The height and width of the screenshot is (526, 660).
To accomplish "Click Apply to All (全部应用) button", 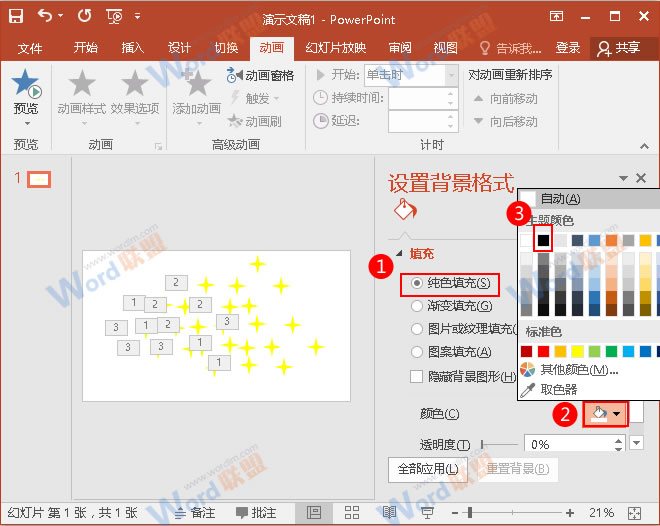I will point(427,469).
